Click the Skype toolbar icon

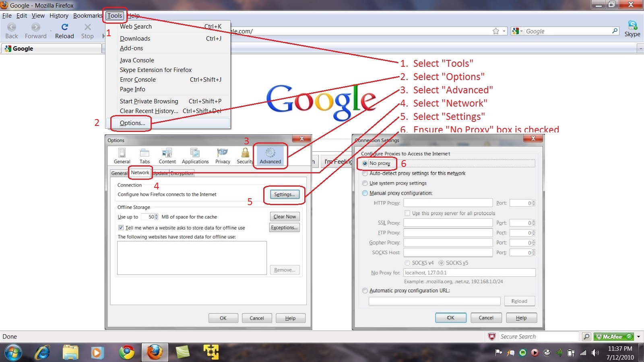pyautogui.click(x=632, y=25)
